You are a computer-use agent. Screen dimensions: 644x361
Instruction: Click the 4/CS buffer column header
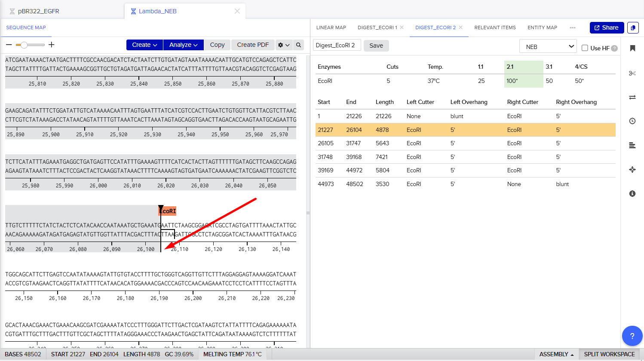tap(581, 67)
